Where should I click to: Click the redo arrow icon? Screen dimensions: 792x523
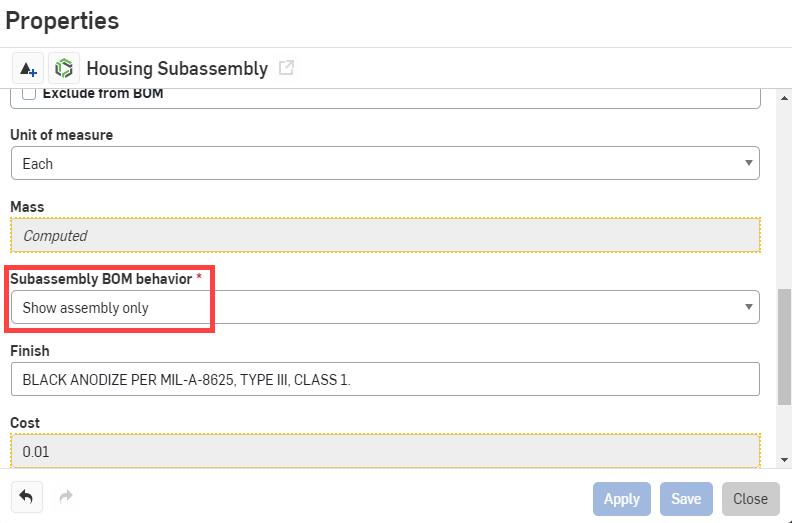pos(67,496)
